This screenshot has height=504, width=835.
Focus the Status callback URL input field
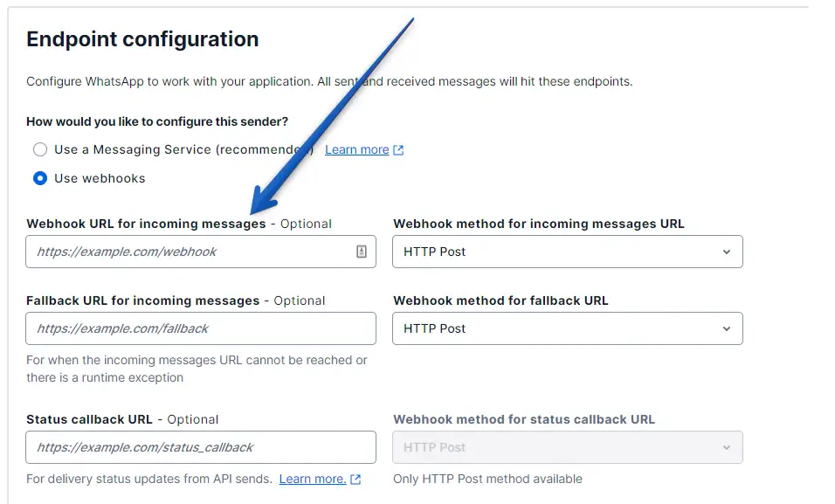pos(201,447)
